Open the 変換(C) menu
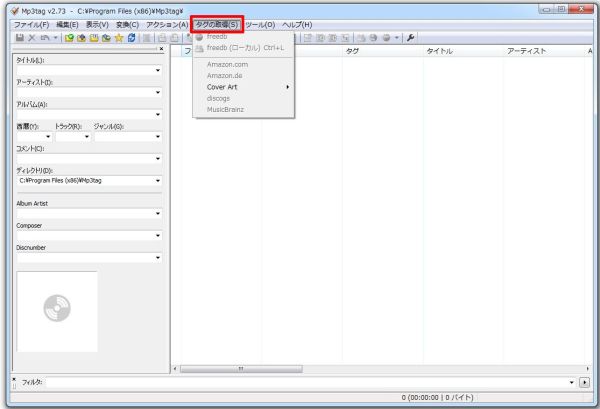The width and height of the screenshot is (600, 409). point(127,25)
